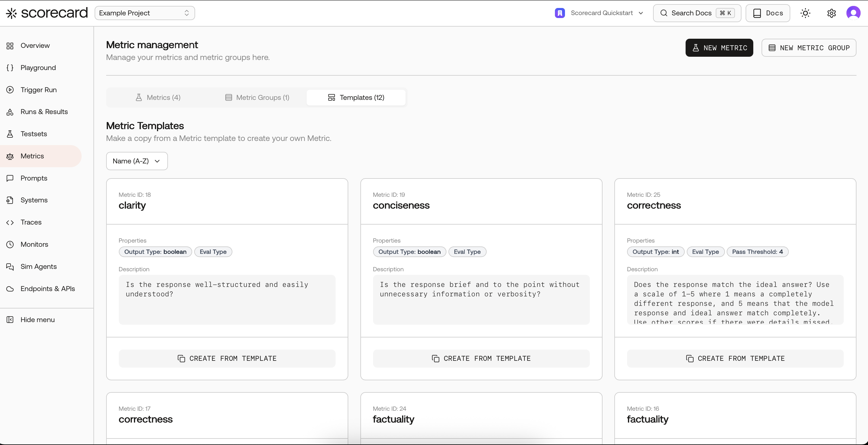Viewport: 868px width, 445px height.
Task: Click the Eval Type tag on conciseness card
Action: point(467,252)
